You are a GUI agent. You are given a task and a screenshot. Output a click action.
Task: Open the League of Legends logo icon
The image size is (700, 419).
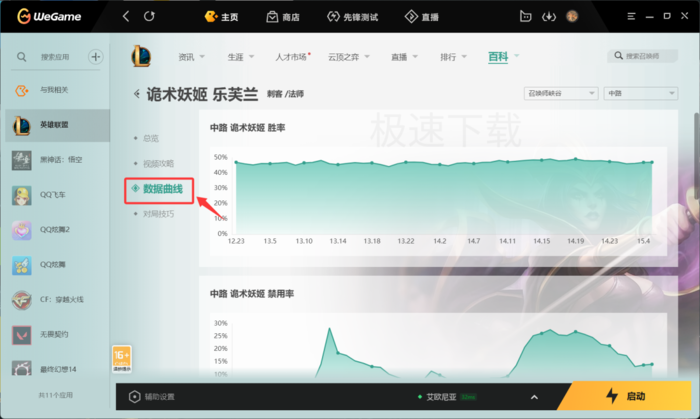[141, 56]
